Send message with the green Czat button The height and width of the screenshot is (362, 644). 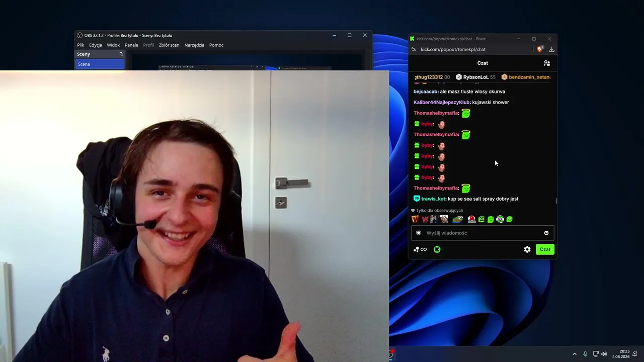click(x=545, y=249)
